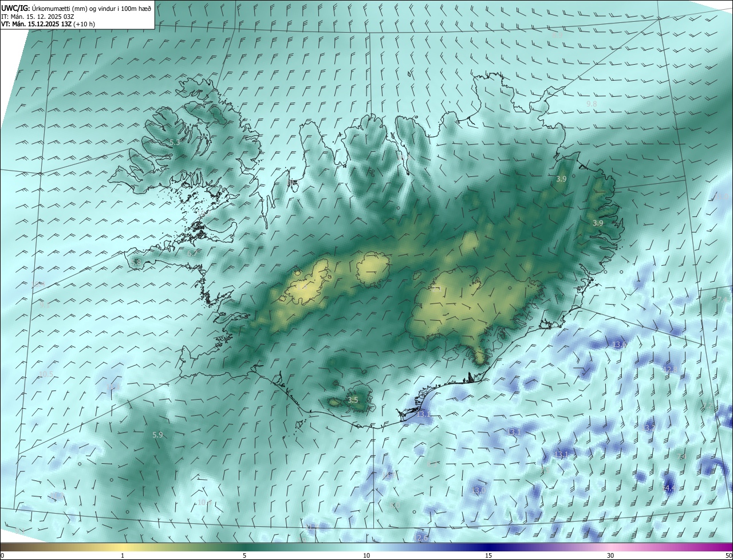Click the '3.5' value label on the southern glacier
The height and width of the screenshot is (560, 733).
click(353, 400)
